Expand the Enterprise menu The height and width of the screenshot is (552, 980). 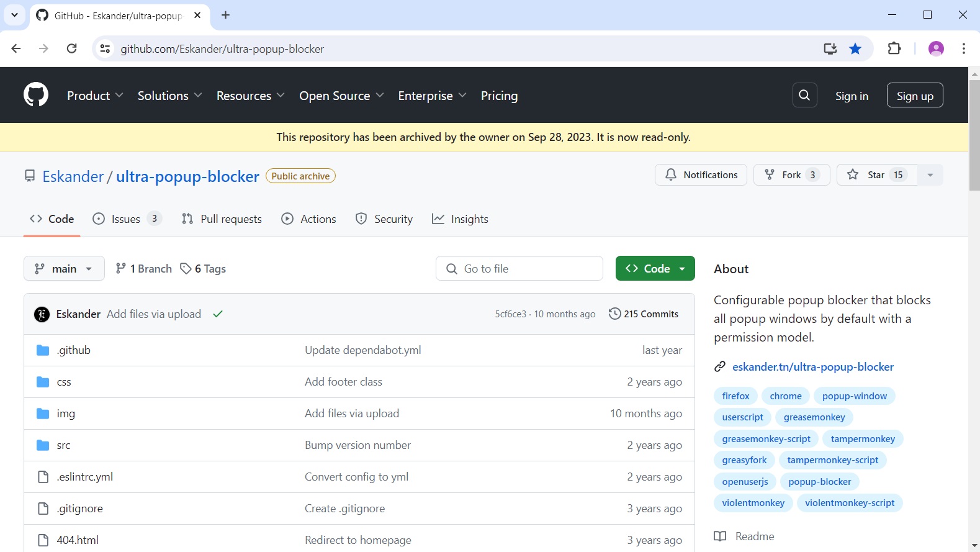pos(432,96)
